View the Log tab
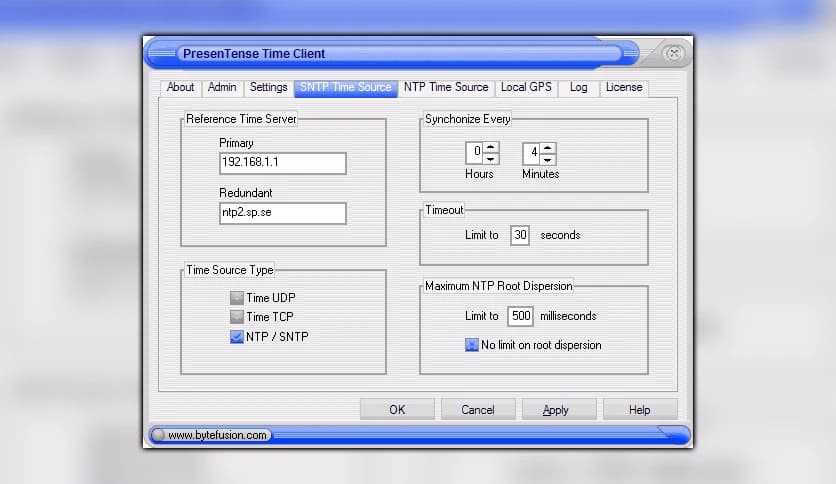 [578, 87]
